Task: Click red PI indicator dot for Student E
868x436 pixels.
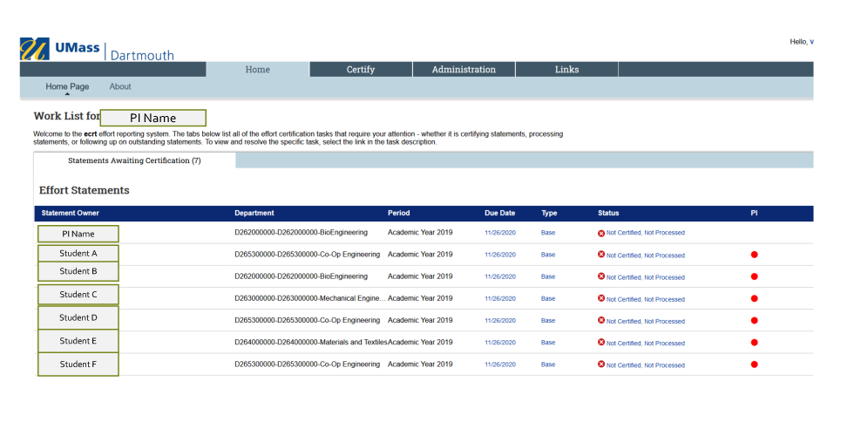Action: tap(754, 343)
